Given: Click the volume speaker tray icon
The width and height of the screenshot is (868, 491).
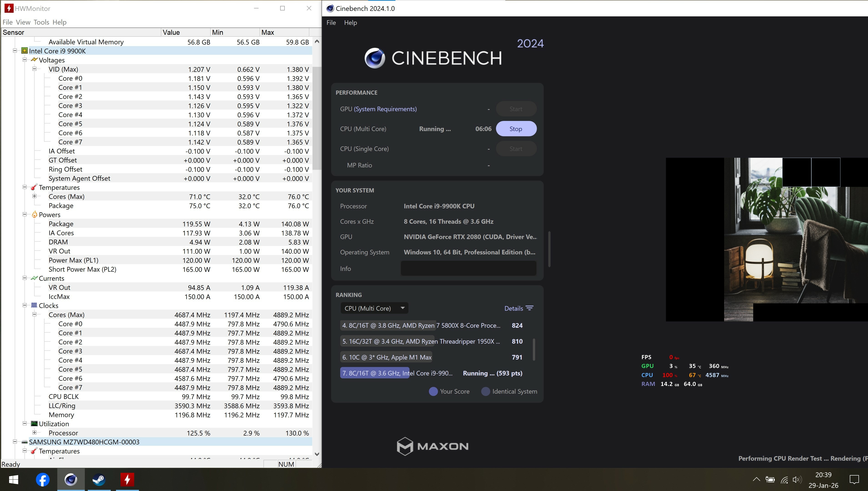Looking at the screenshot, I should 797,480.
